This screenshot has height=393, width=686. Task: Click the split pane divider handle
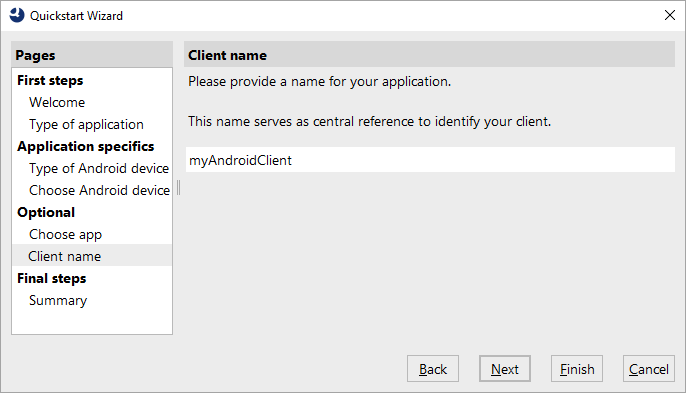click(x=178, y=188)
